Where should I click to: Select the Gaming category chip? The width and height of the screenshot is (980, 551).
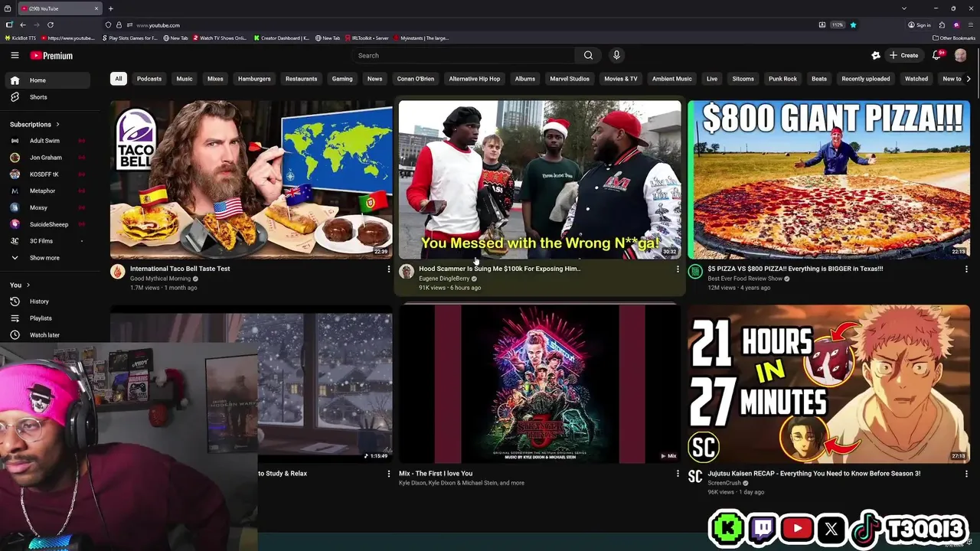tap(342, 79)
